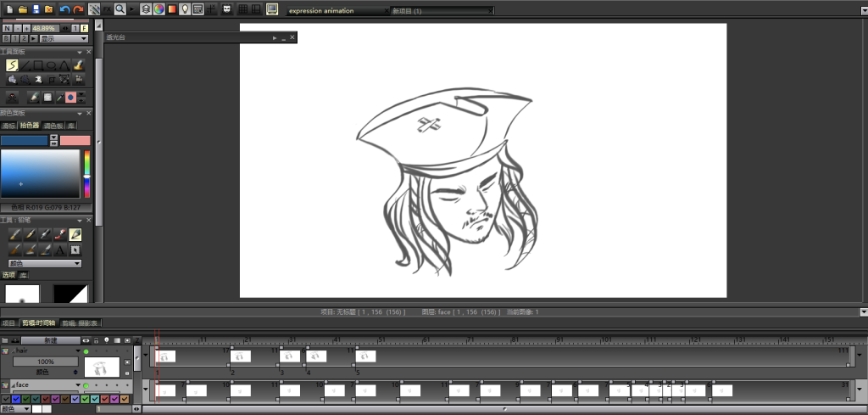The height and width of the screenshot is (415, 868).
Task: Toggle face layer green visibility dot
Action: (x=86, y=385)
